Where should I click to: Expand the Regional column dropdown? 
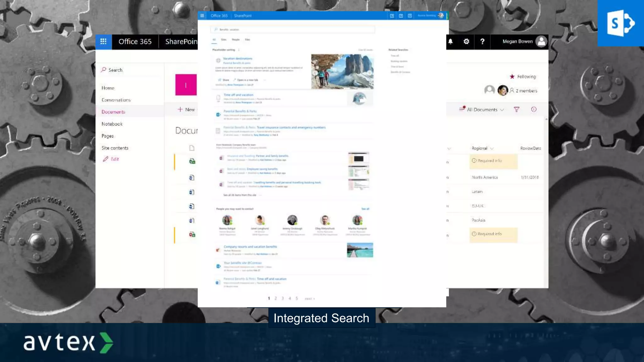pyautogui.click(x=492, y=148)
